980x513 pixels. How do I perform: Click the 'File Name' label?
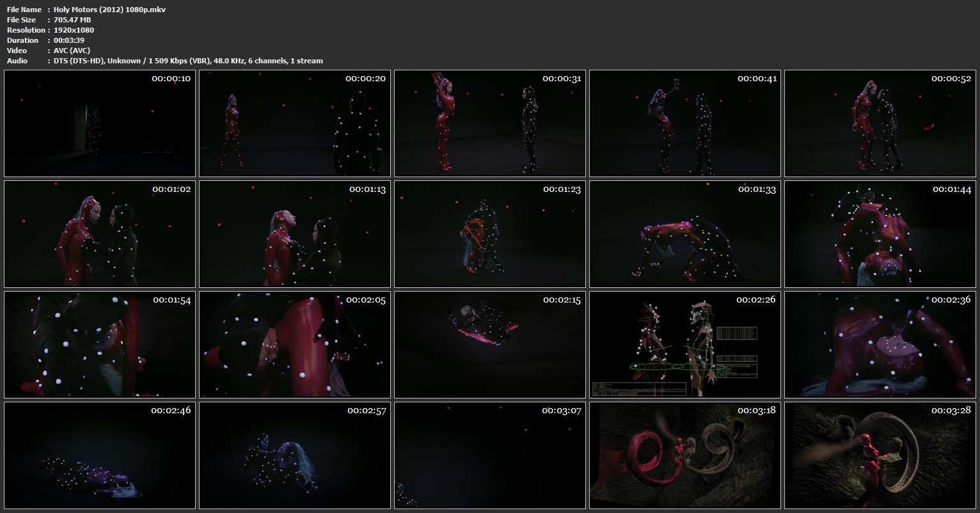point(24,10)
